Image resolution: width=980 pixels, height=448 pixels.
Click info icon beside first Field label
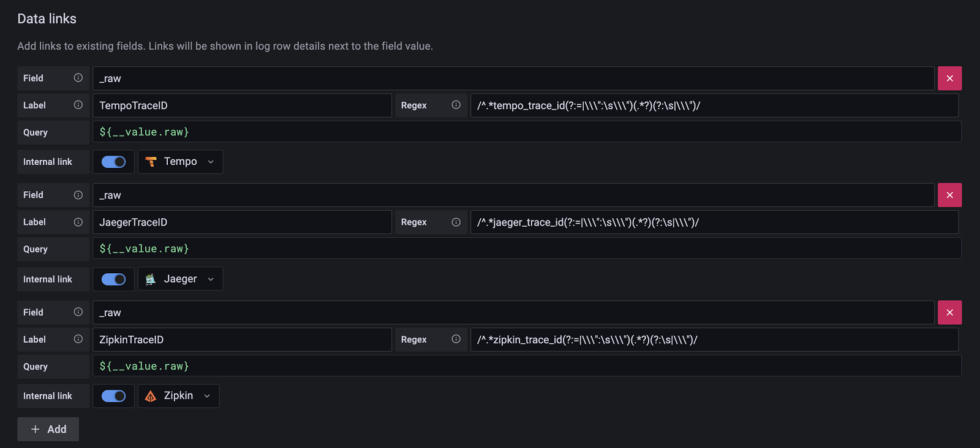[x=78, y=78]
